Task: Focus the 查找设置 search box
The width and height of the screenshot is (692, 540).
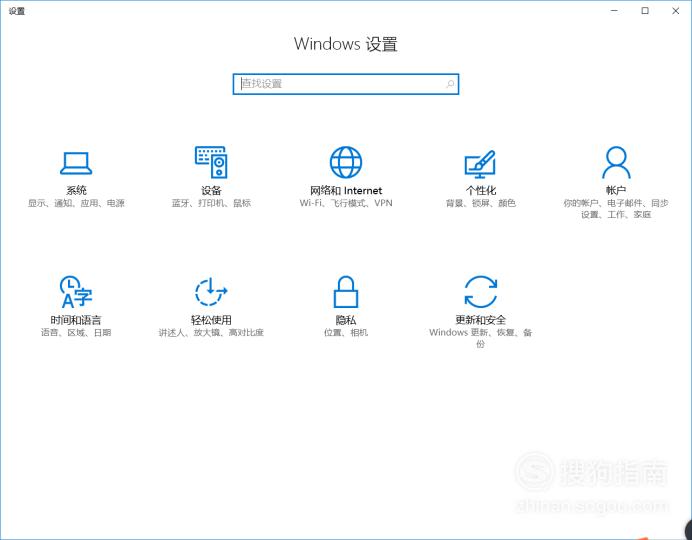Action: tap(346, 84)
